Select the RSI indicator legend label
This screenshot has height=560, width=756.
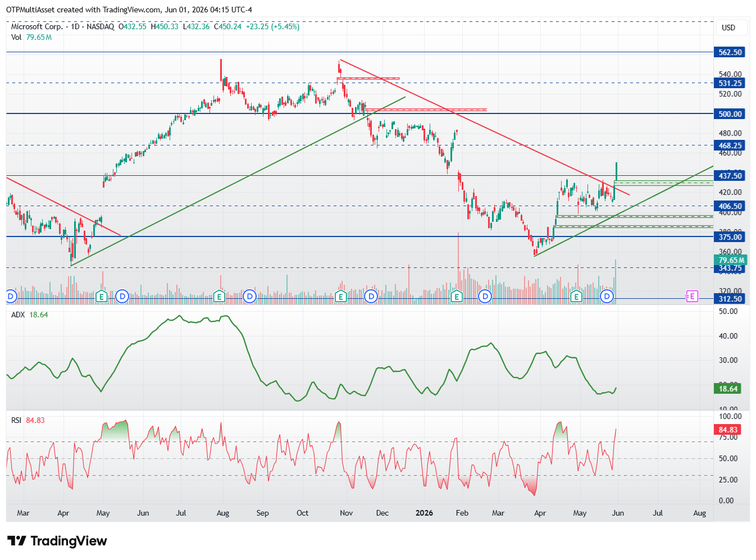16,420
